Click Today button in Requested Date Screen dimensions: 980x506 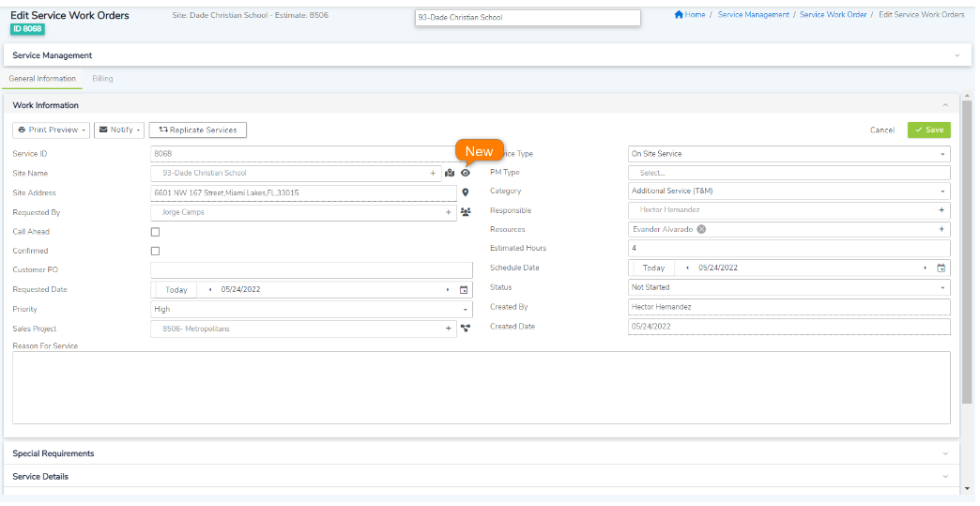pyautogui.click(x=176, y=290)
